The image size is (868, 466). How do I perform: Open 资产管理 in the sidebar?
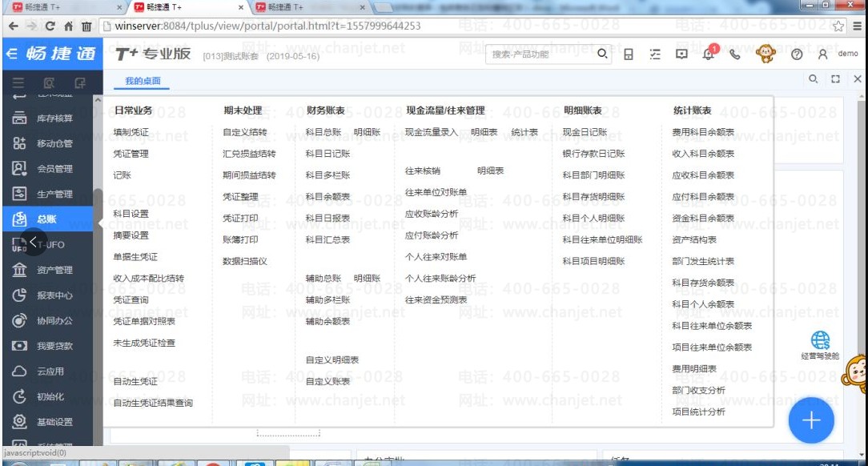coord(47,270)
